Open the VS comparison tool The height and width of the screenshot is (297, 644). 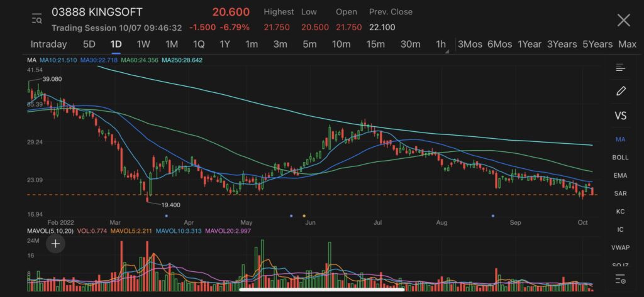[x=621, y=116]
